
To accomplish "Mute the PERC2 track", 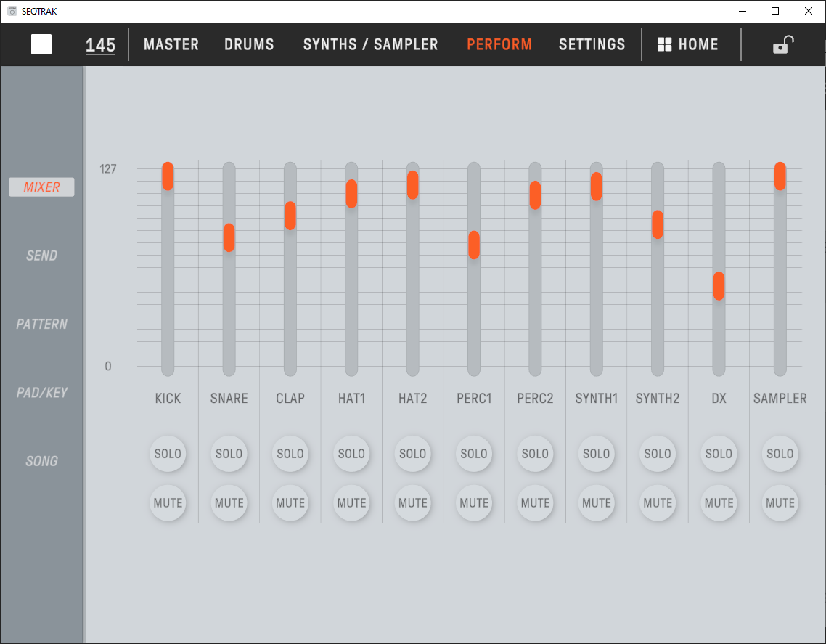I will (535, 503).
